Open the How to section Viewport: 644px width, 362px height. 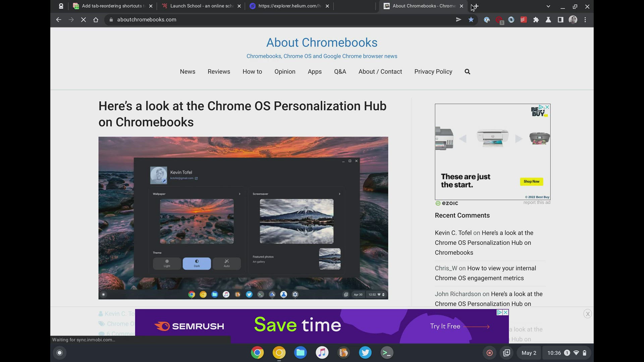click(x=252, y=72)
